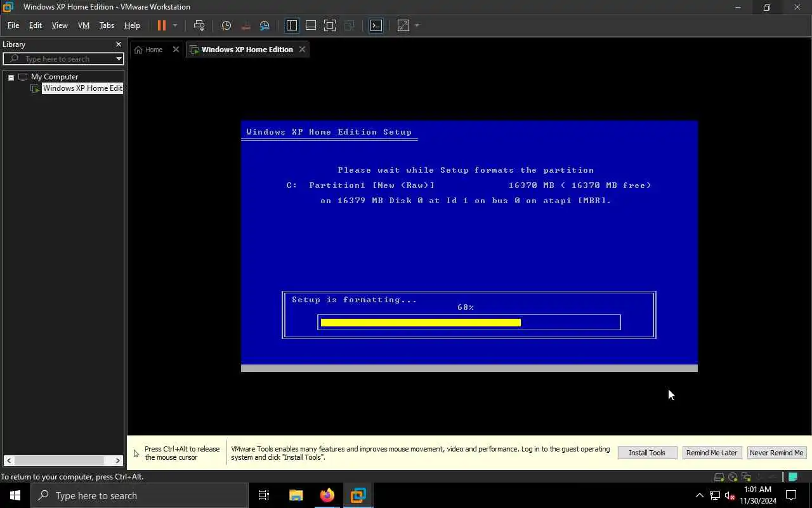Screen dimensions: 812x508
Task: Toggle the console view icon
Action: click(376, 25)
